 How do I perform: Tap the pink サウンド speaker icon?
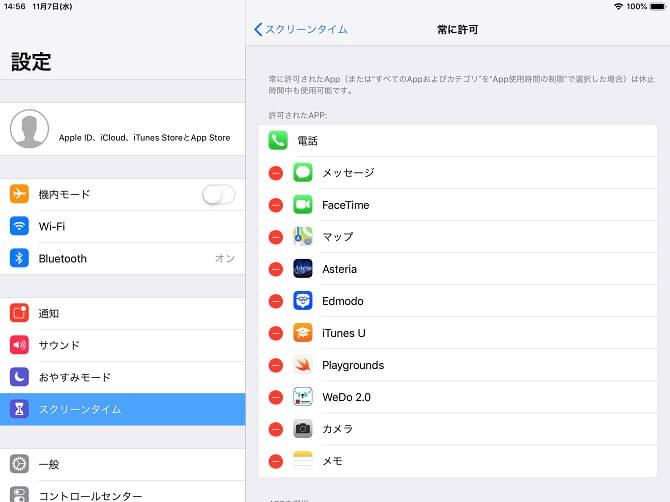[x=19, y=345]
